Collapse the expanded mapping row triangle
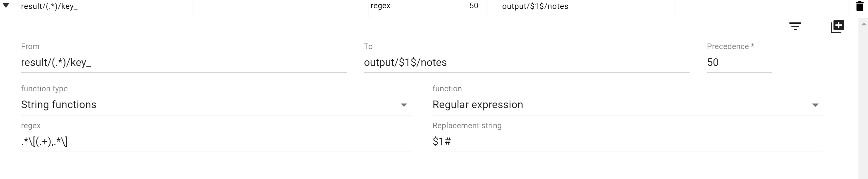This screenshot has height=179, width=868. 6,6
